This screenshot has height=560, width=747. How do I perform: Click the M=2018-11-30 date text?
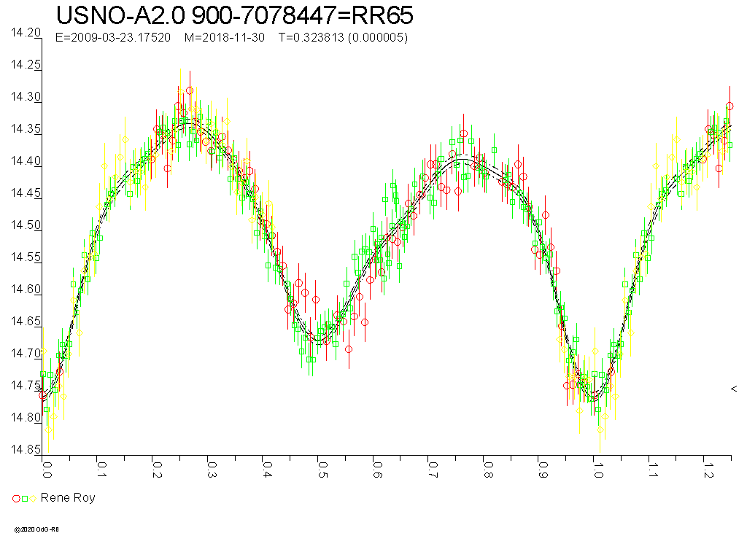(225, 38)
